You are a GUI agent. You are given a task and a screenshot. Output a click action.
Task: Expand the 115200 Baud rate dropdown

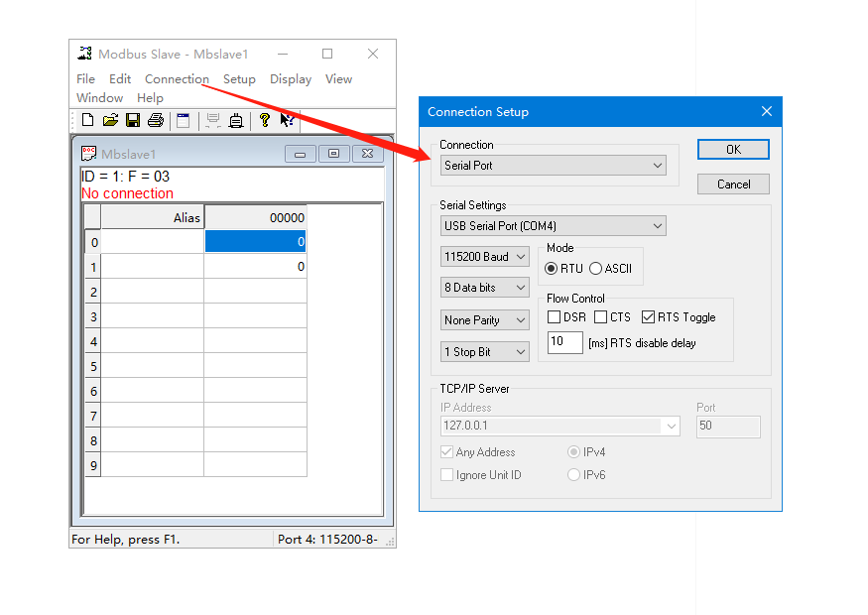coord(485,257)
